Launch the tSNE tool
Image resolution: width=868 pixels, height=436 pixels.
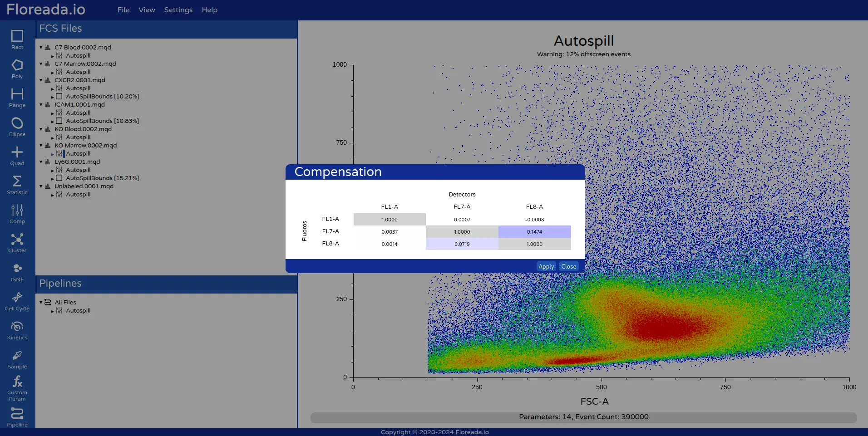coord(17,272)
